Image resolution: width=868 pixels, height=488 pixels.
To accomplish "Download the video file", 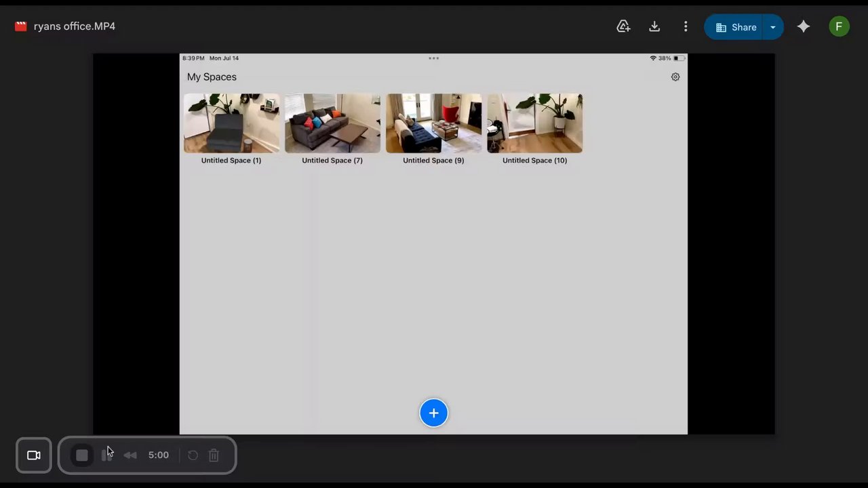I will tap(654, 26).
